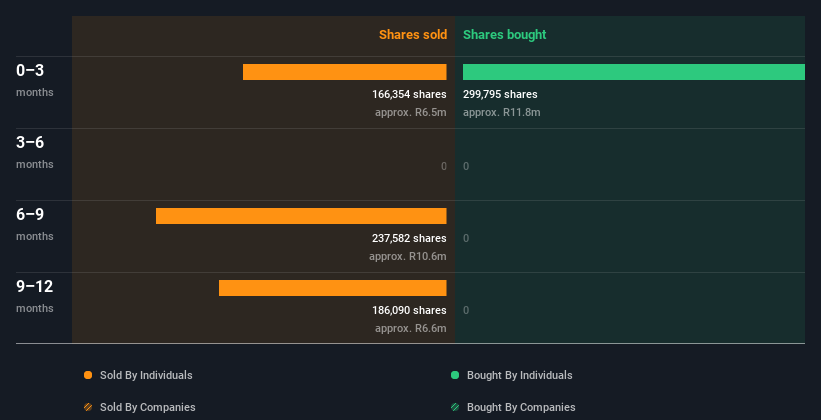This screenshot has width=821, height=420.
Task: Click the Shares sold column header
Action: [413, 35]
